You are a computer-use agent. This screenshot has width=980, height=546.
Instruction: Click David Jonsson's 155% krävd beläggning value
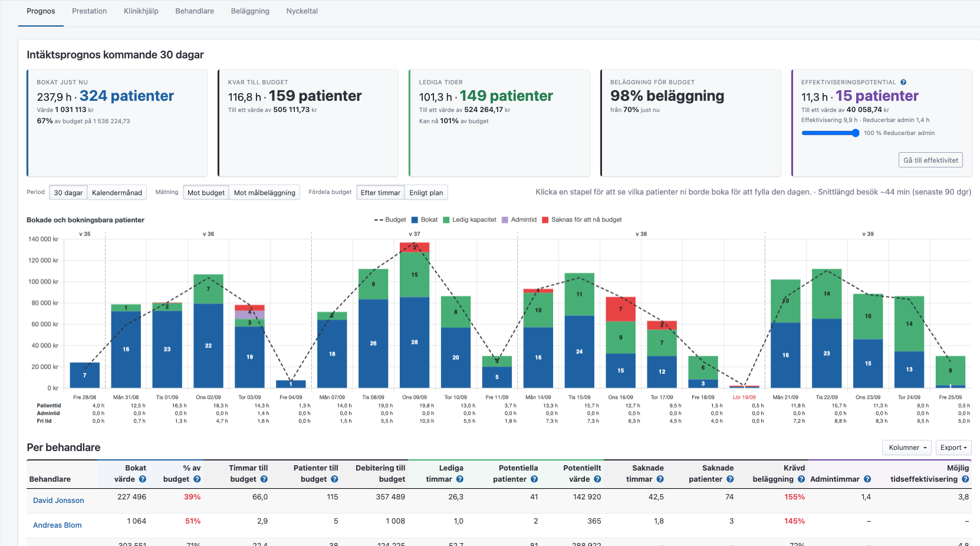point(794,497)
